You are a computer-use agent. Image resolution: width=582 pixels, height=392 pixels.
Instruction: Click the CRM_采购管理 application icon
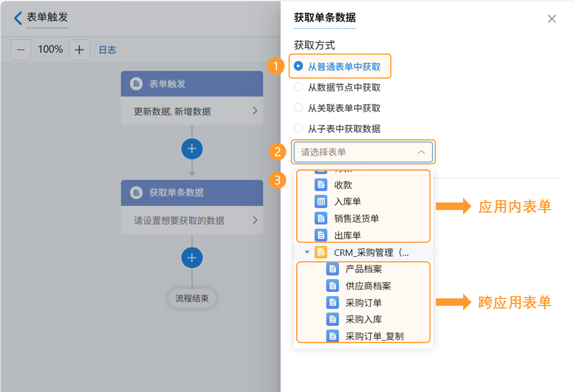[x=321, y=252]
